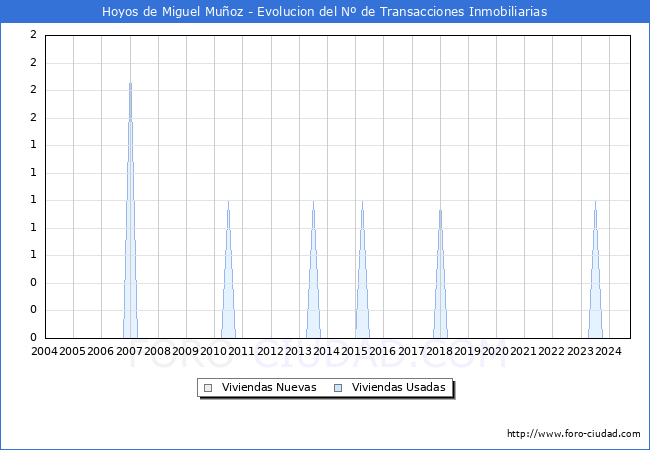Select the Viviendas Usadas legend label
650x450 pixels.
[398, 387]
